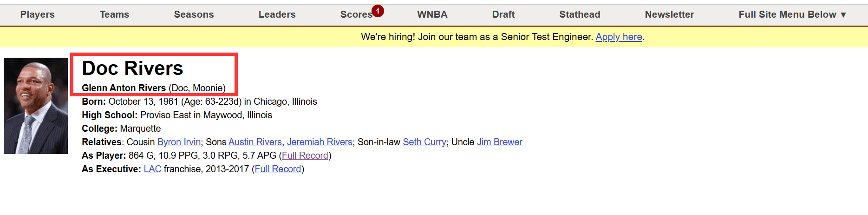
Task: Go to the Seasons section
Action: (194, 14)
